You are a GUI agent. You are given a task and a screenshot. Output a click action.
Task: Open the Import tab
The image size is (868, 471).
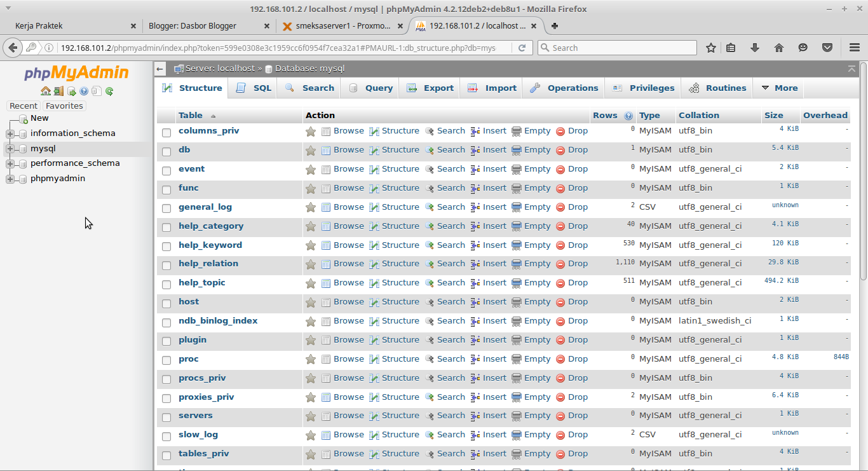point(492,88)
